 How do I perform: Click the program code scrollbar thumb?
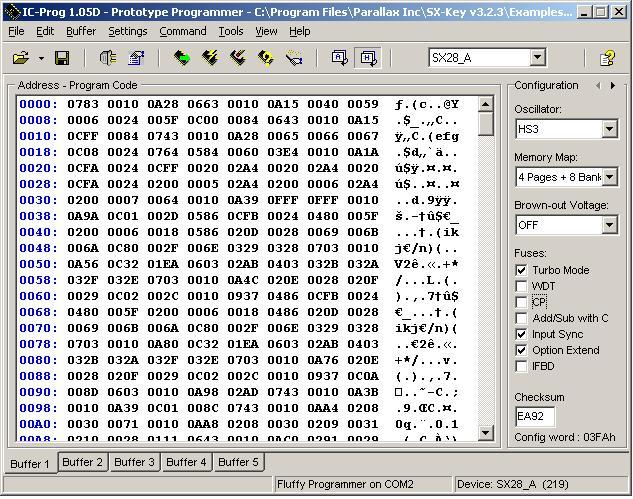pos(485,124)
